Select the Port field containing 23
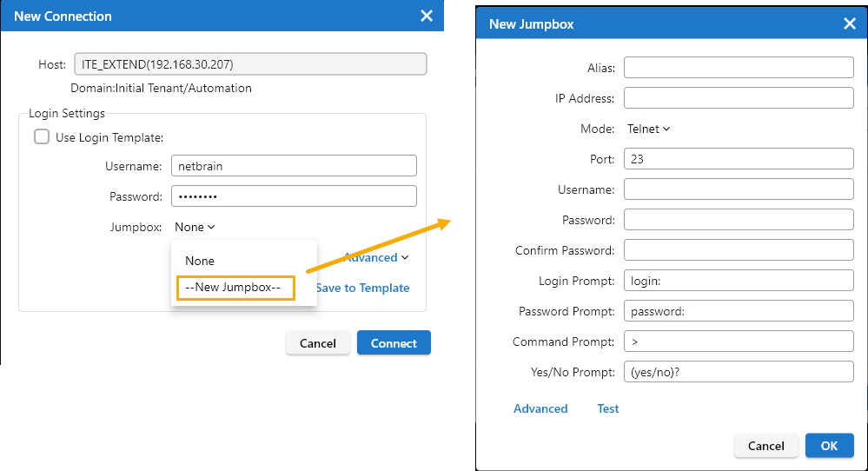The height and width of the screenshot is (471, 868). (739, 159)
